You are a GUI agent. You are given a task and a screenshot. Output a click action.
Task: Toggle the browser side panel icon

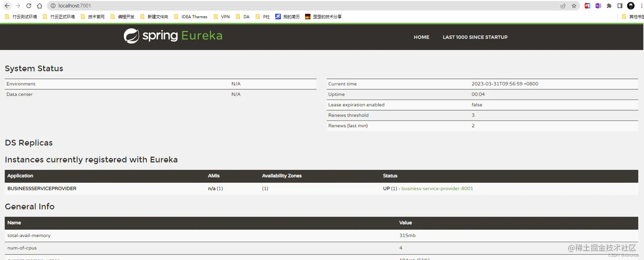coord(620,6)
